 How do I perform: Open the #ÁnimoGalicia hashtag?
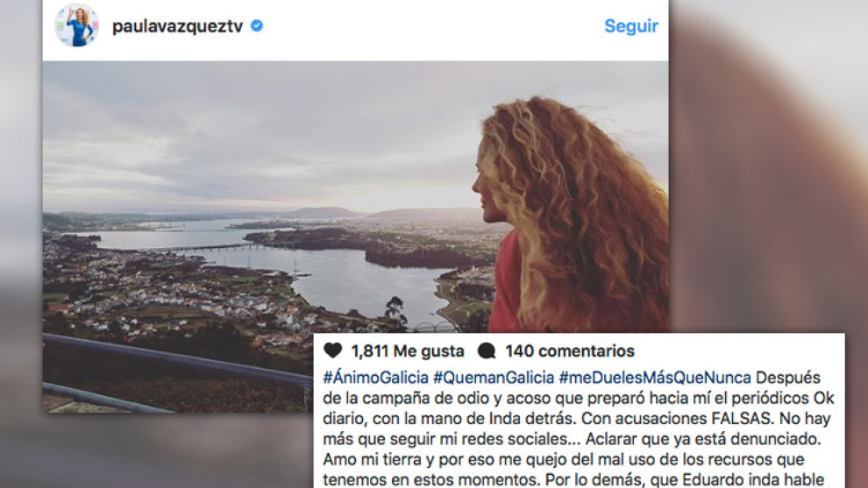click(375, 378)
